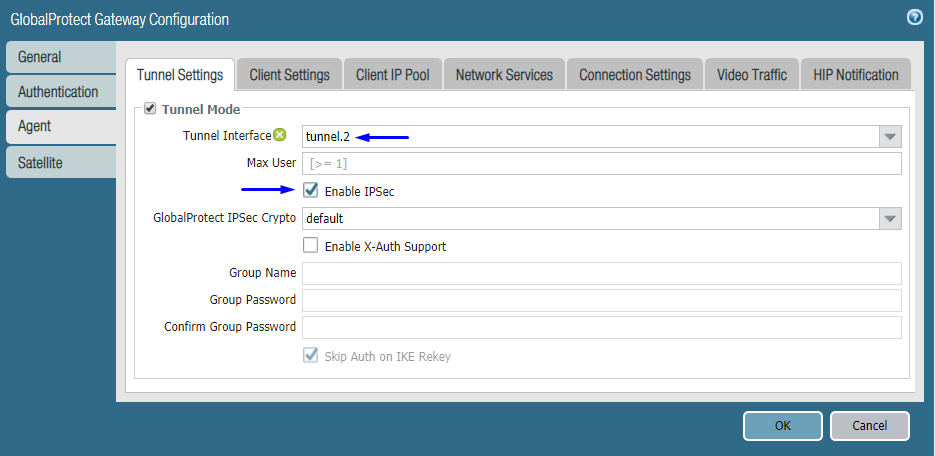Toggle the Tunnel Mode checkbox

(151, 109)
